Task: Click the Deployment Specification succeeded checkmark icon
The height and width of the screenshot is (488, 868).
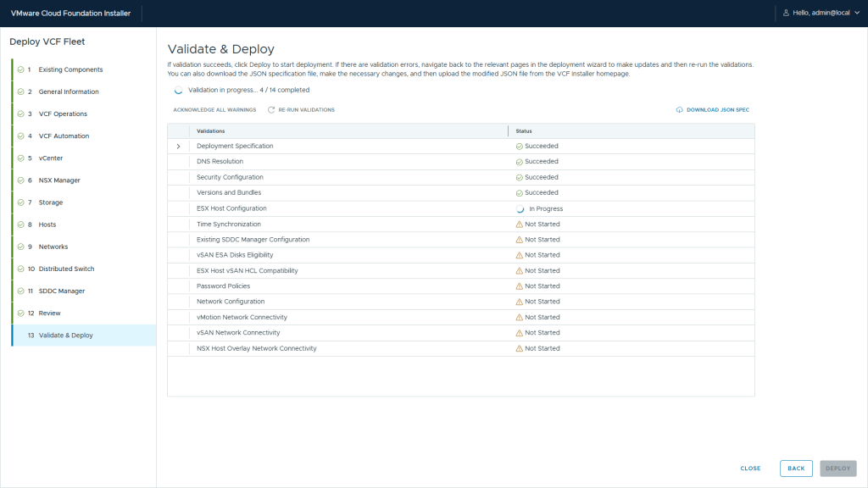Action: [x=519, y=147]
